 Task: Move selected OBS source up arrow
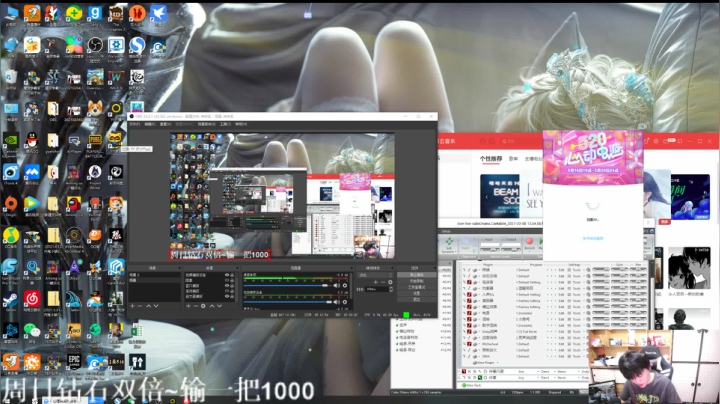(x=212, y=306)
